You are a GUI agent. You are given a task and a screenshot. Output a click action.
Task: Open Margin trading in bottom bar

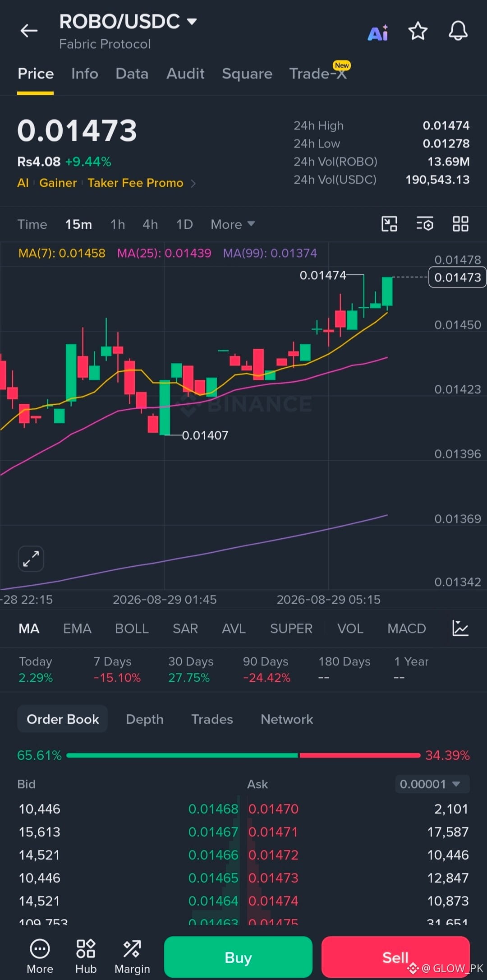point(132,957)
